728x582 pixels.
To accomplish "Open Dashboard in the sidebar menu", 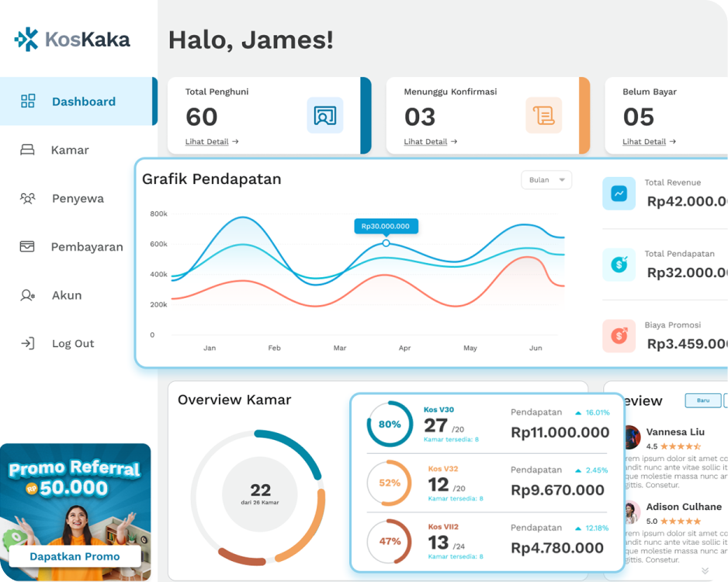I will coord(83,102).
